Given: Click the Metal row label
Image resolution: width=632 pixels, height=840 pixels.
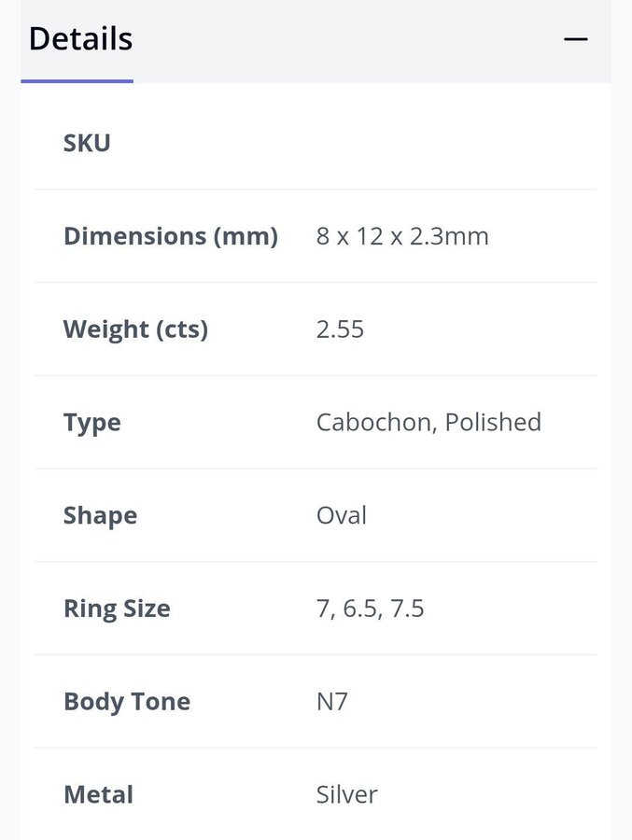Looking at the screenshot, I should click(98, 795).
